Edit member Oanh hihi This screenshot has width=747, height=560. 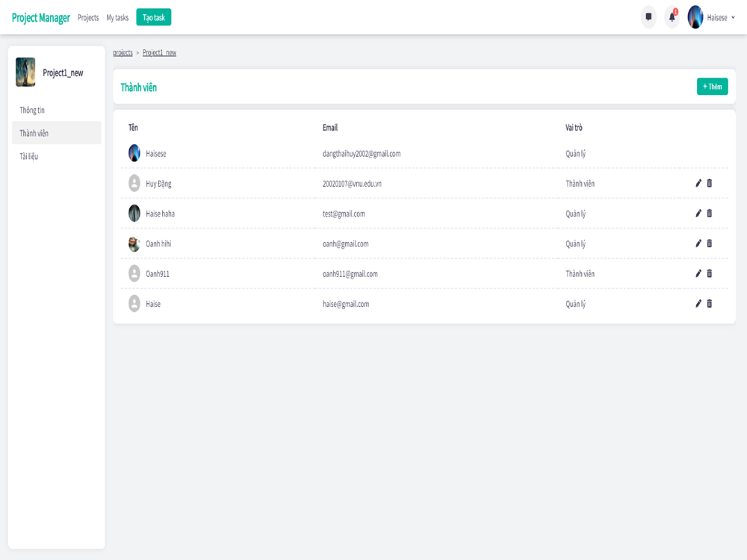click(698, 243)
